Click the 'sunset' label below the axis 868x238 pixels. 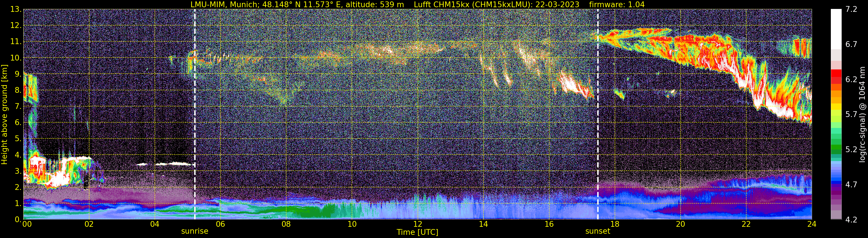(598, 231)
